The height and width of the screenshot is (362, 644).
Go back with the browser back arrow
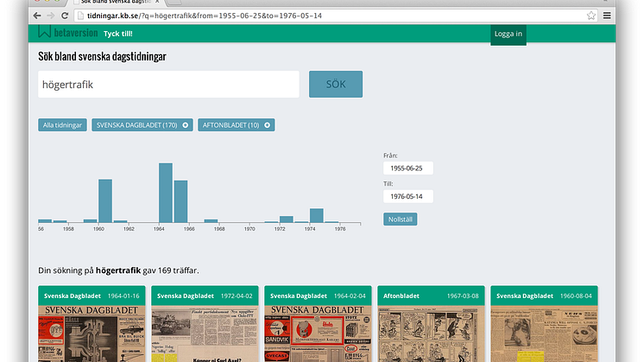[x=37, y=16]
